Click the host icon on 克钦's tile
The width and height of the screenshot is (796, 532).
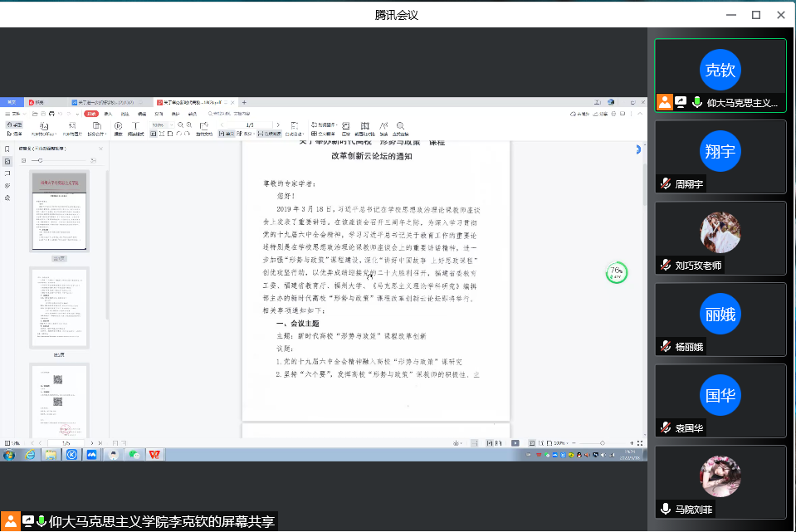coord(665,103)
